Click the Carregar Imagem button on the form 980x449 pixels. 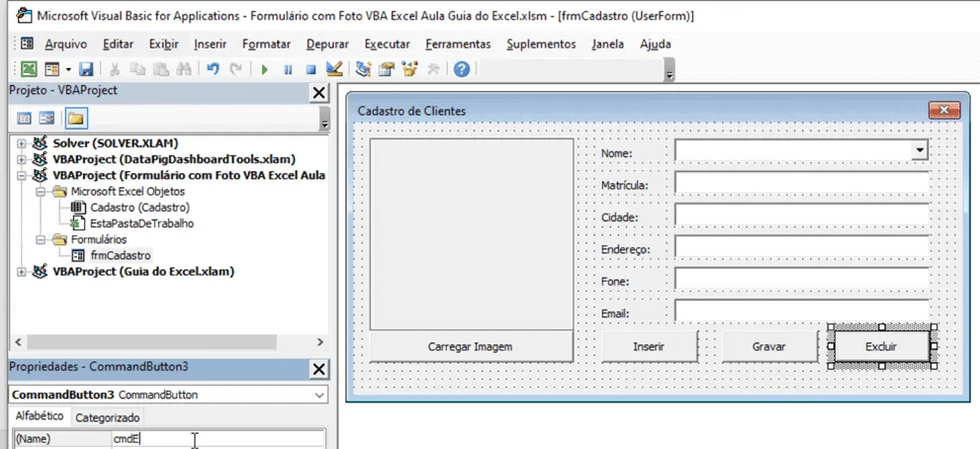471,346
